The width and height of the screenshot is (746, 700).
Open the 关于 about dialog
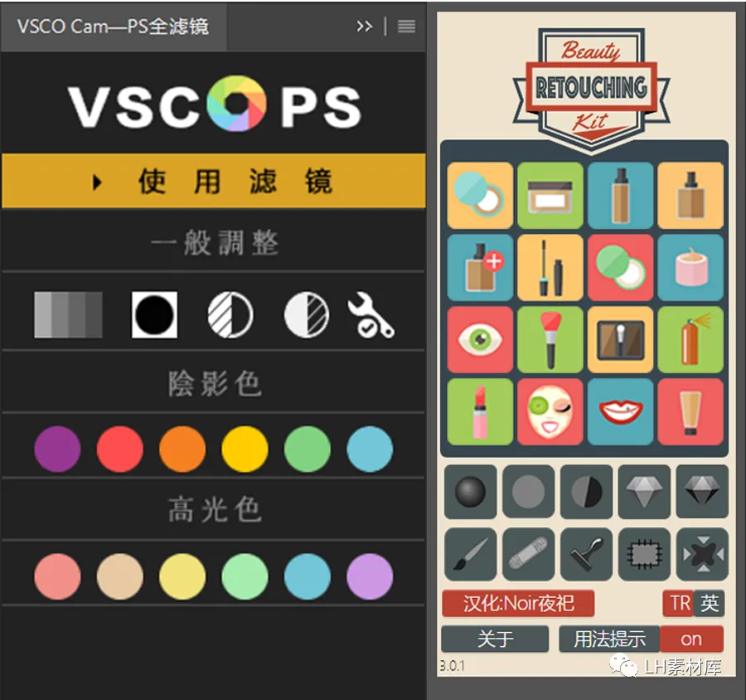[x=495, y=639]
